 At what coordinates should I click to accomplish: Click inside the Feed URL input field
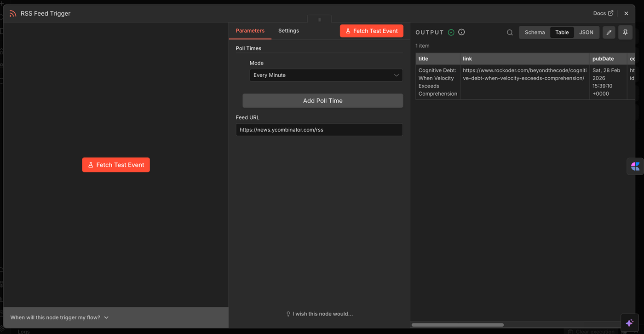[x=319, y=130]
